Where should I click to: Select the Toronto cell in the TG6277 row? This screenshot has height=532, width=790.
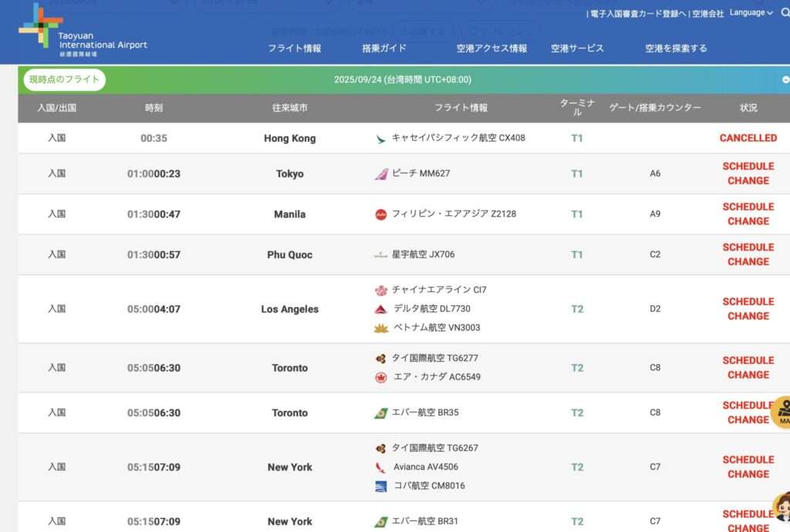(290, 368)
